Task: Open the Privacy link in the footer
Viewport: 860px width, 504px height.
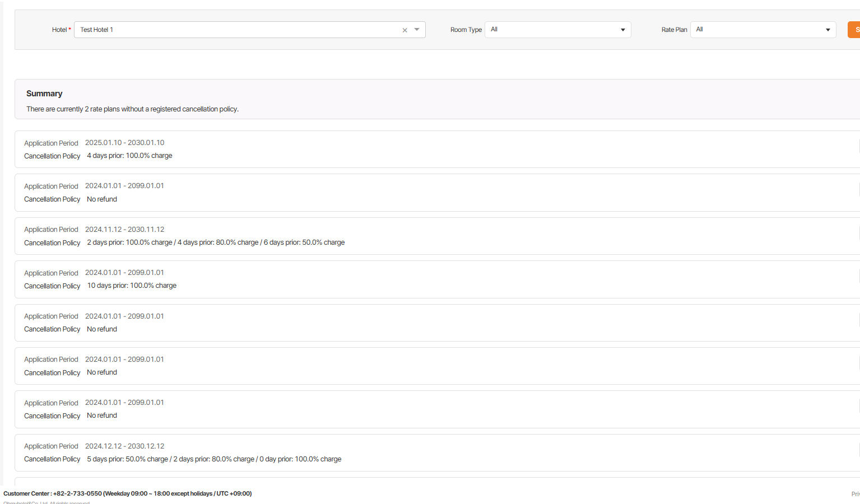Action: [855, 493]
